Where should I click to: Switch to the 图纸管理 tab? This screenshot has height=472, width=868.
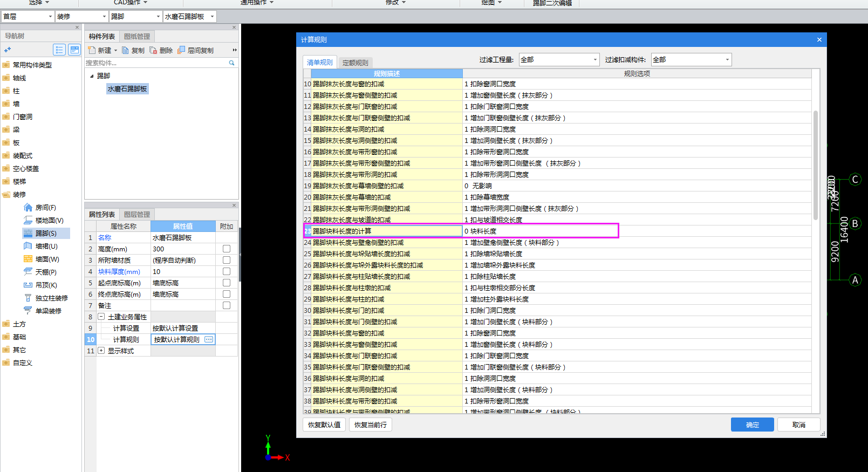[137, 36]
